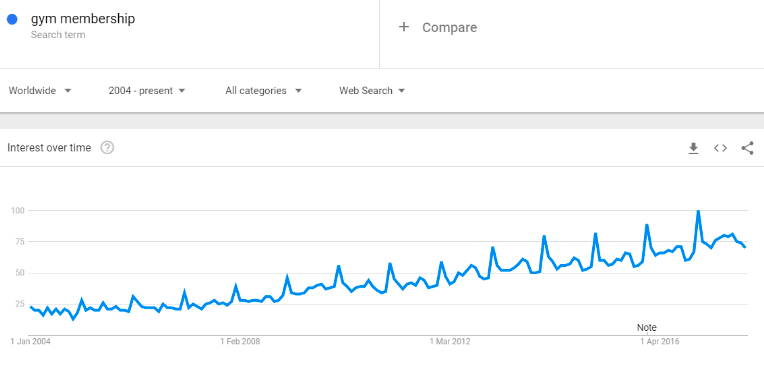The image size is (764, 381).
Task: Open the 2004 - present date dropdown
Action: point(147,91)
